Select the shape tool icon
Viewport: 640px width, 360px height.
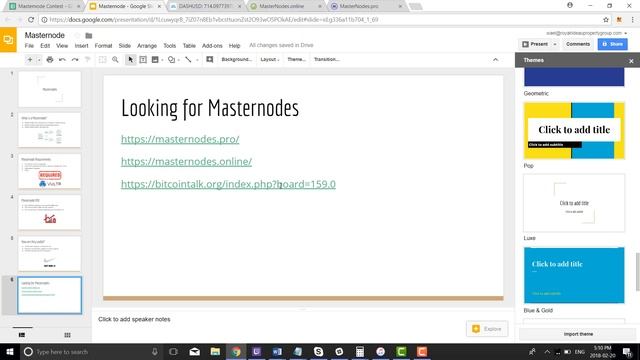(172, 60)
